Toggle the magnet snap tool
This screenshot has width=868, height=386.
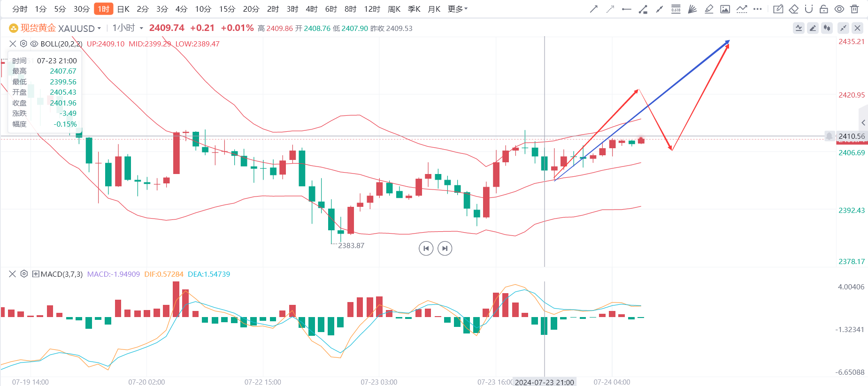[x=809, y=9]
